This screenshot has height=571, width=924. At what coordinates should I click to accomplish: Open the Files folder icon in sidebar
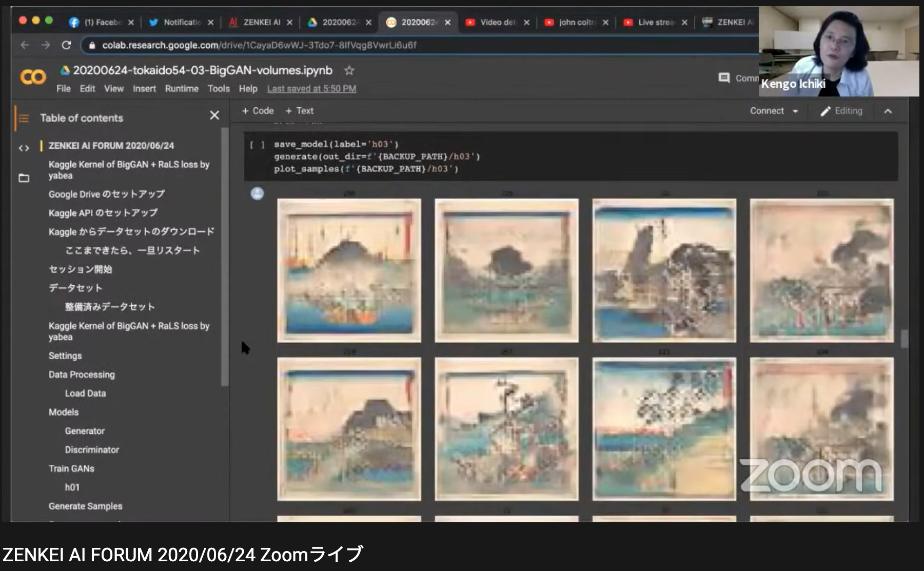click(24, 178)
